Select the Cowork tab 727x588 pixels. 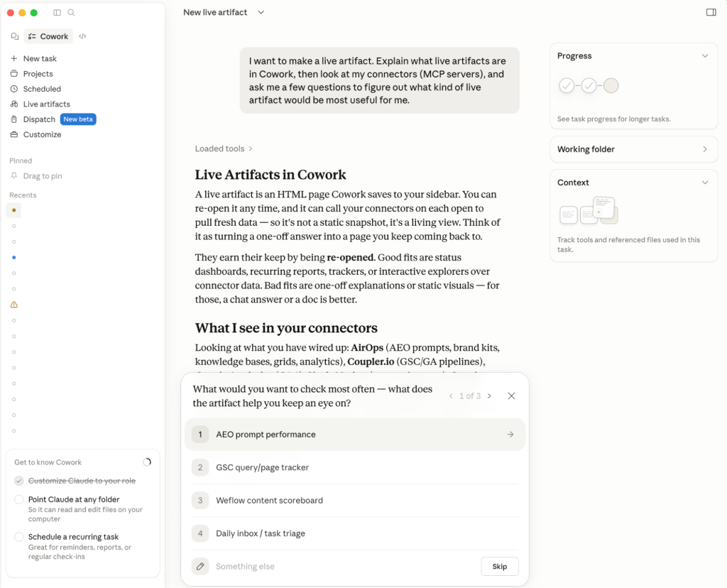tap(48, 36)
